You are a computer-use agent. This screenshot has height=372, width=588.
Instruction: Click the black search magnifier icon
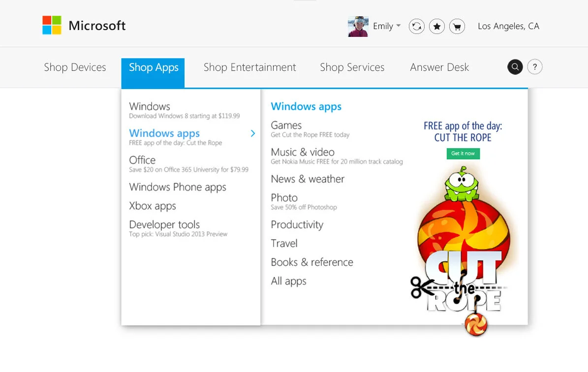[515, 67]
